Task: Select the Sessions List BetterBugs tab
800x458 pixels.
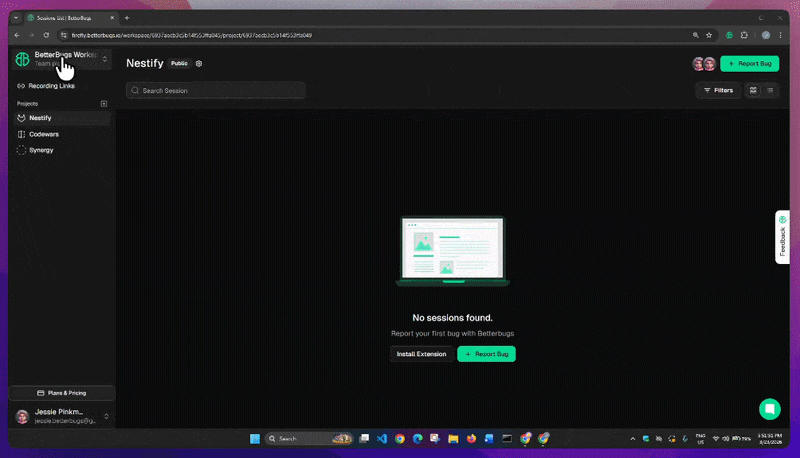Action: (x=71, y=18)
